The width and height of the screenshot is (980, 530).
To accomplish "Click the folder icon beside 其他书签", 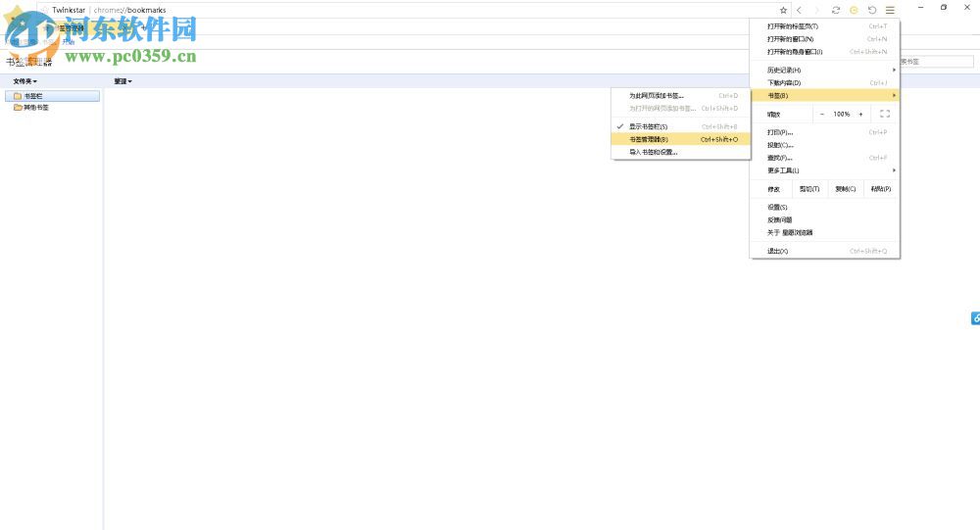I will [x=18, y=108].
